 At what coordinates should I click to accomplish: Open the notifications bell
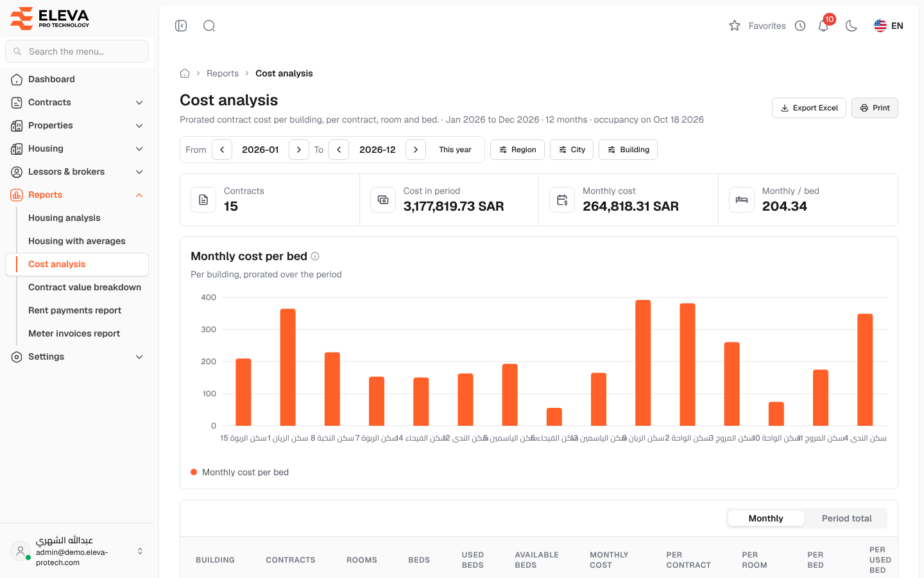click(x=823, y=26)
